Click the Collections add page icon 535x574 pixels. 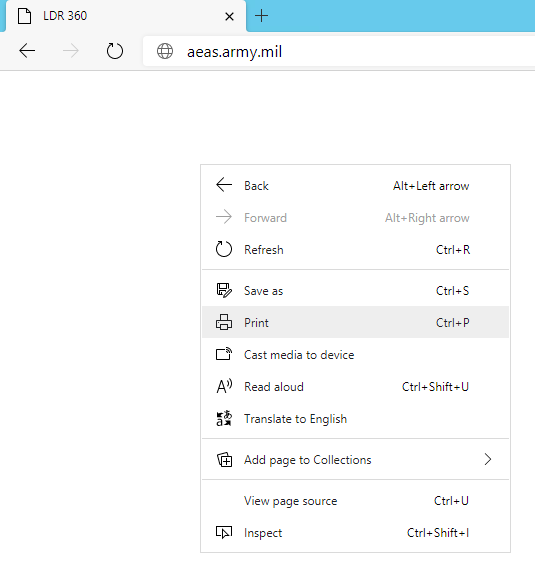pos(224,460)
